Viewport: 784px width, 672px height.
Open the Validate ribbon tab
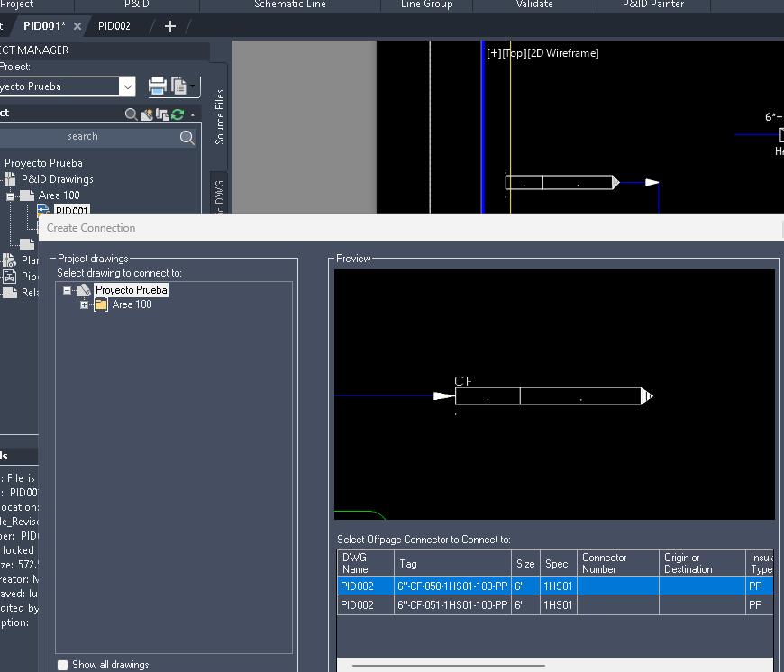tap(534, 5)
